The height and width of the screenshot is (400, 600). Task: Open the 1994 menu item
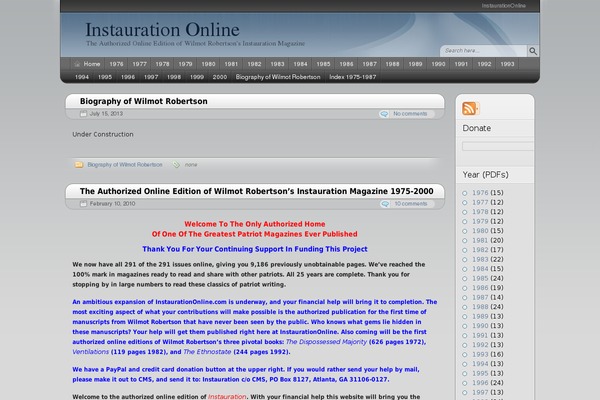pos(82,77)
